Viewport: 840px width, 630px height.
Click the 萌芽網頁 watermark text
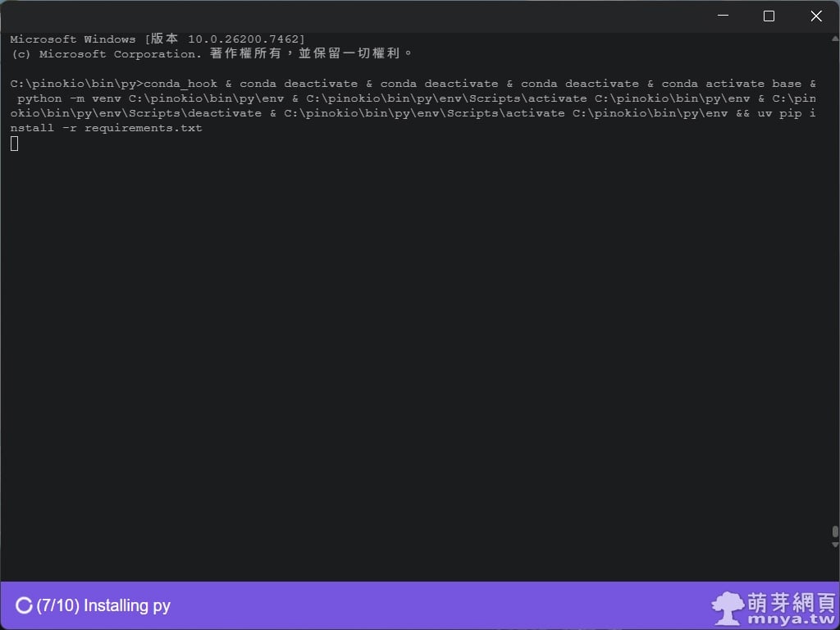pos(792,603)
